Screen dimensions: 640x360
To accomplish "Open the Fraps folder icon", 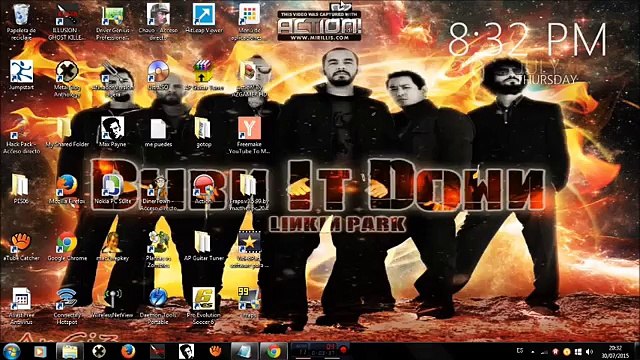I will click(249, 192).
